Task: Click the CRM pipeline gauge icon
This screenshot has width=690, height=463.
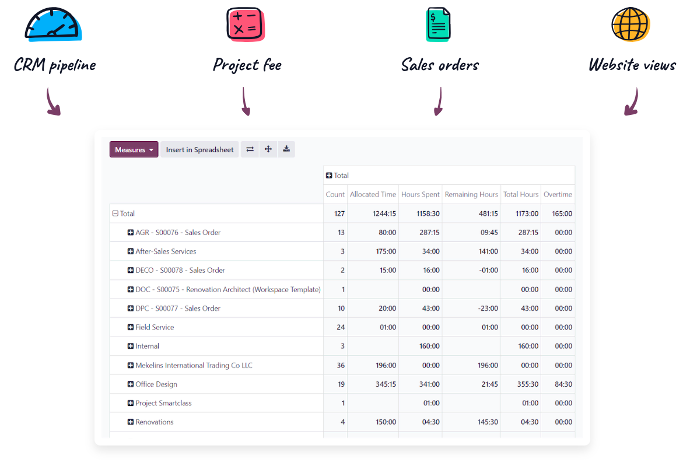Action: 52,25
